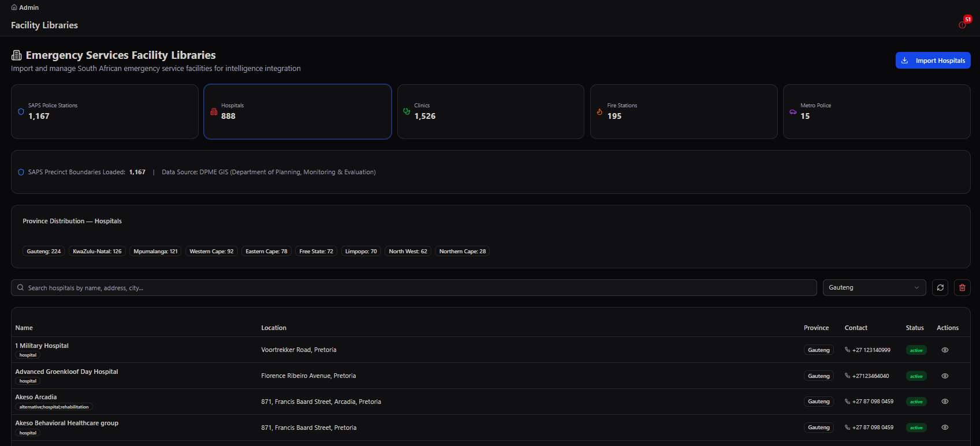This screenshot has height=446, width=980.
Task: Click the active status badge for Akeso Arcadia
Action: coord(916,402)
